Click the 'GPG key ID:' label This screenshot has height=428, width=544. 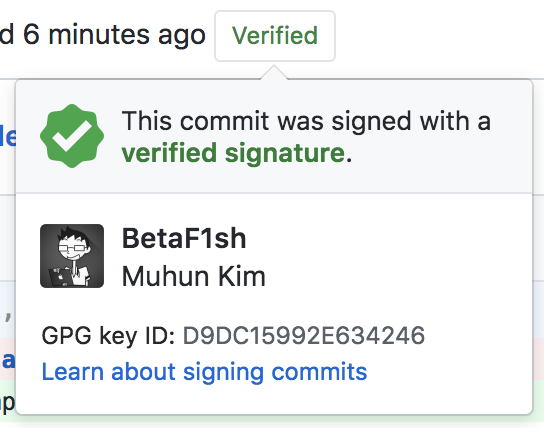click(x=108, y=336)
